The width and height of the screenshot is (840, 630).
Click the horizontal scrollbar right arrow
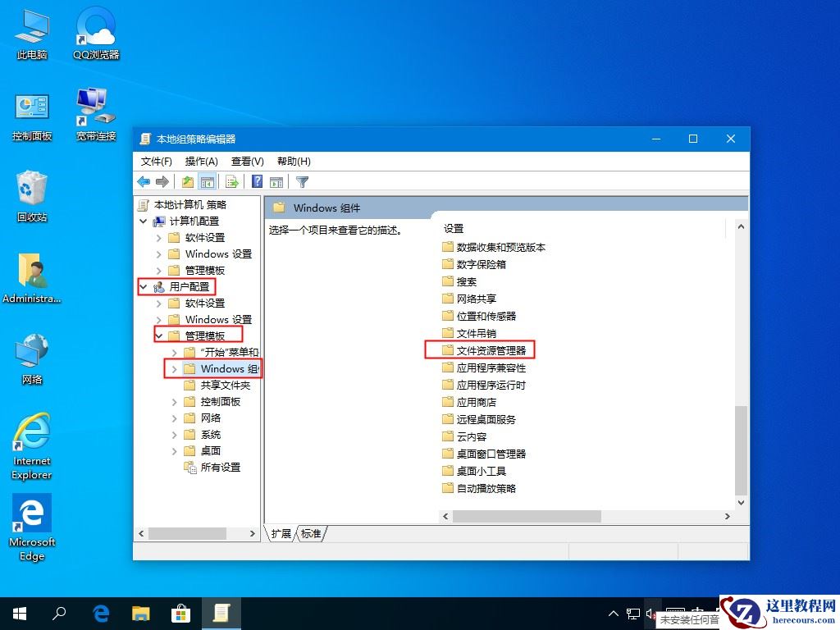[728, 517]
